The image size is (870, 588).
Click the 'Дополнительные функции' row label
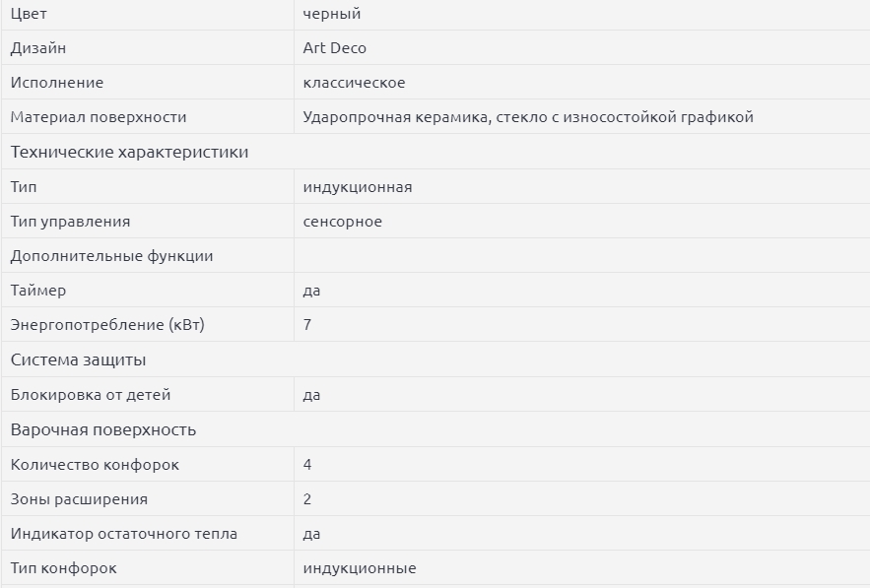[111, 256]
